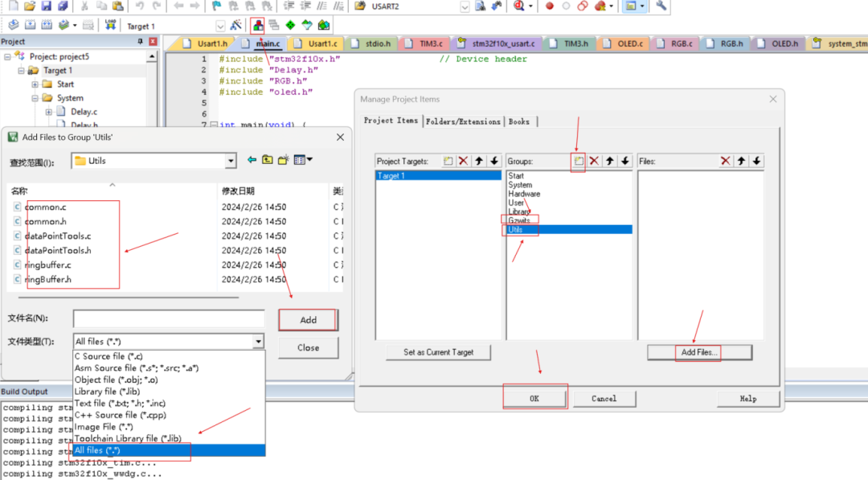Open Manage Project Items toolbar icon
The image size is (868, 480).
258,26
